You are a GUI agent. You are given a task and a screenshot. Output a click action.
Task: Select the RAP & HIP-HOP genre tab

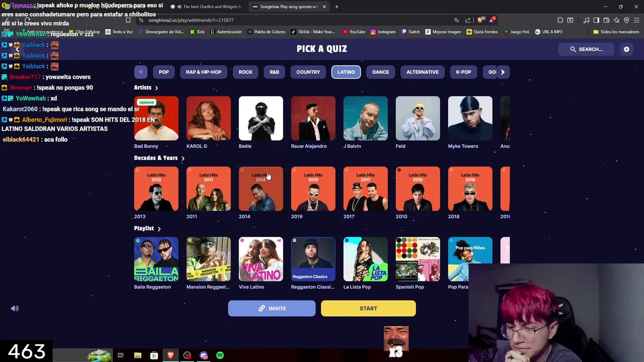203,72
